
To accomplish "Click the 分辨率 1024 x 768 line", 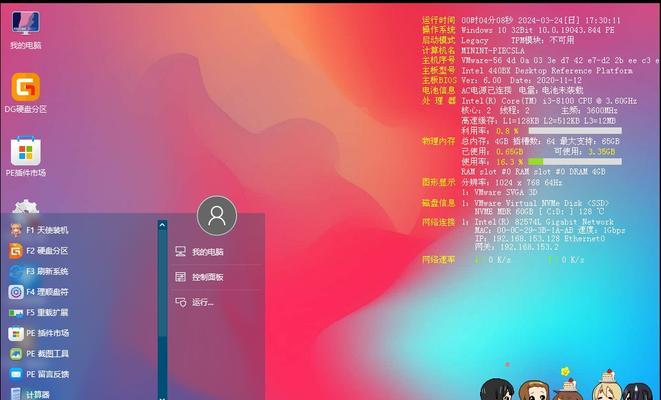I will coord(512,183).
